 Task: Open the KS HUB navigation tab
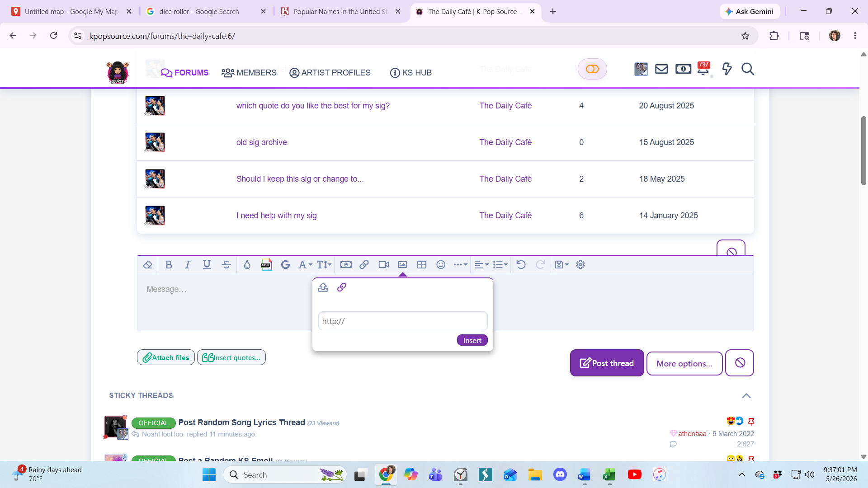411,73
